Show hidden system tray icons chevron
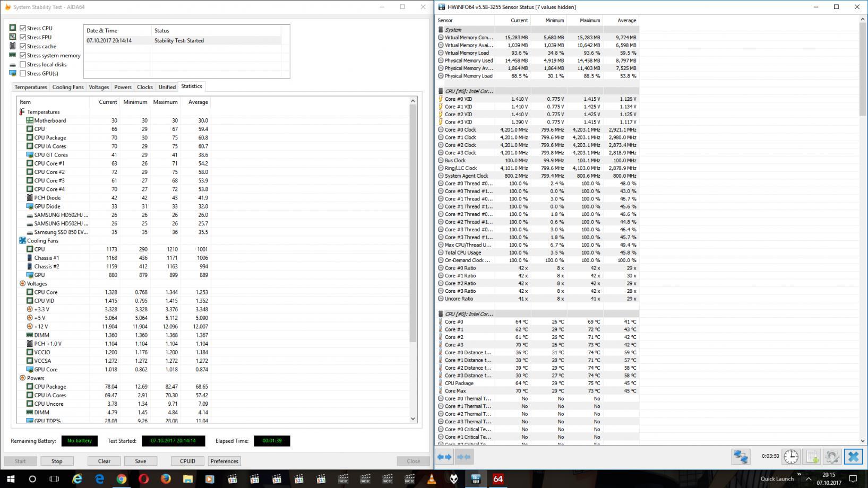Viewport: 868px width, 488px height. 810,479
